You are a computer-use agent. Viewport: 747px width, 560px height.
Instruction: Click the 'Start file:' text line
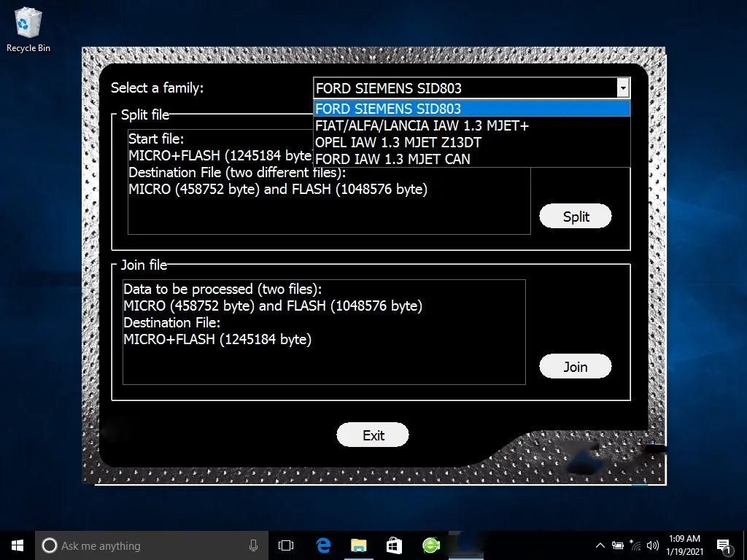[x=156, y=139]
